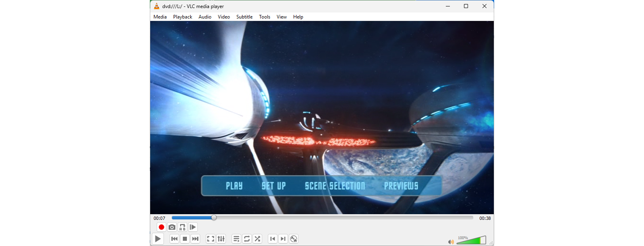This screenshot has width=644, height=246.
Task: Toggle random shuffle playback
Action: point(257,239)
